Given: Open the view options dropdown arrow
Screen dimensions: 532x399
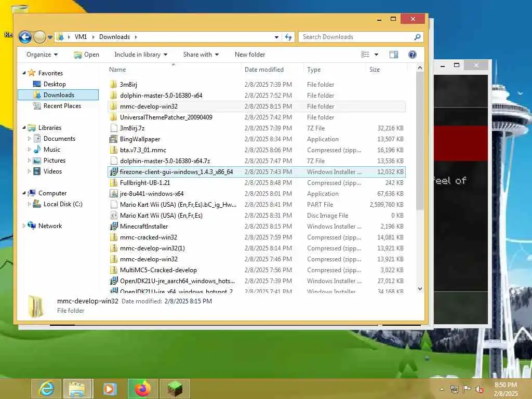Looking at the screenshot, I should 376,55.
